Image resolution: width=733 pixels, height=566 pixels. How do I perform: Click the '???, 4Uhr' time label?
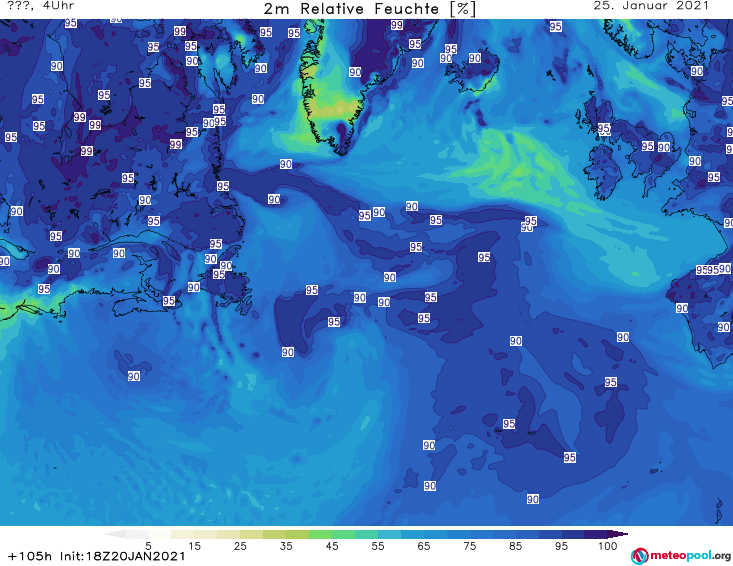[41, 6]
